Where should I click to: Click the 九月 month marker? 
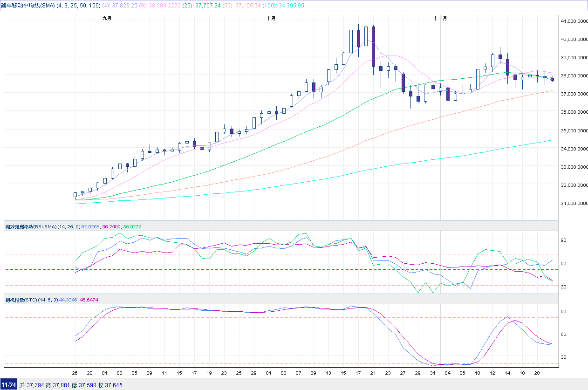click(107, 18)
